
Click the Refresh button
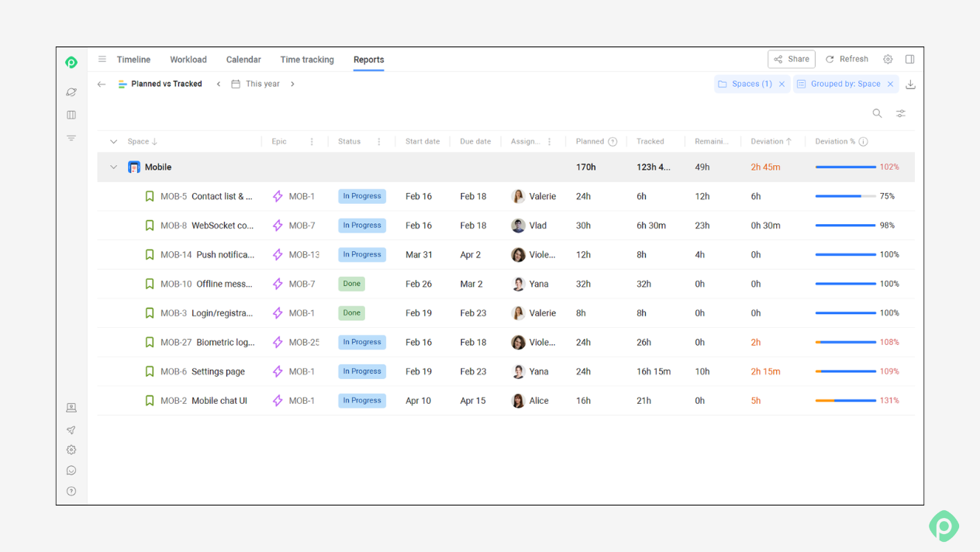click(x=847, y=59)
